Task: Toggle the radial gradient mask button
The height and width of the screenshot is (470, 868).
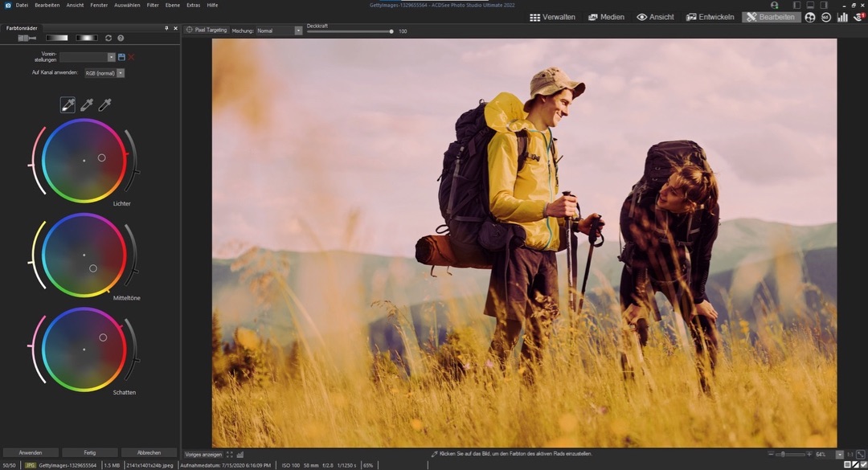Action: pos(86,38)
